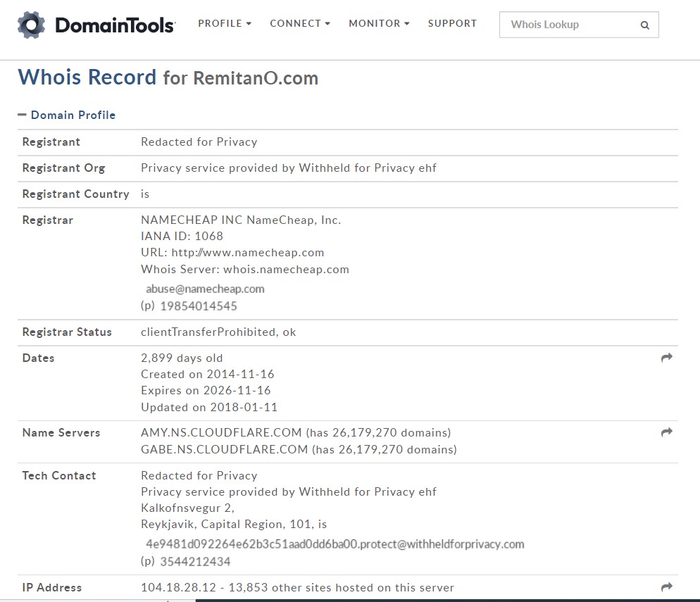Screen dimensions: 700x602
Task: Click the abuse@namecheap.com email address
Action: (205, 289)
